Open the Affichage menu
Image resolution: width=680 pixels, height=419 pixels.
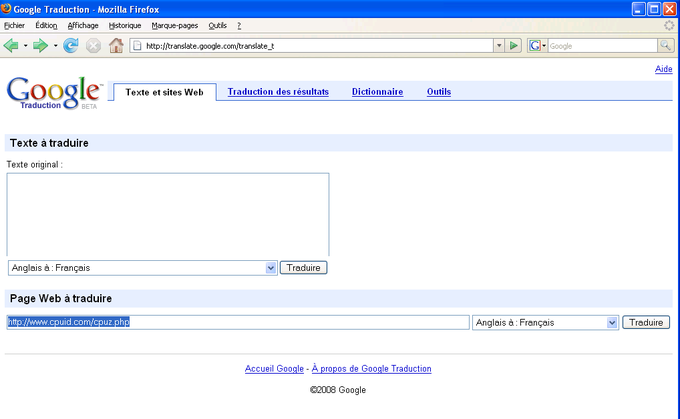tap(83, 26)
